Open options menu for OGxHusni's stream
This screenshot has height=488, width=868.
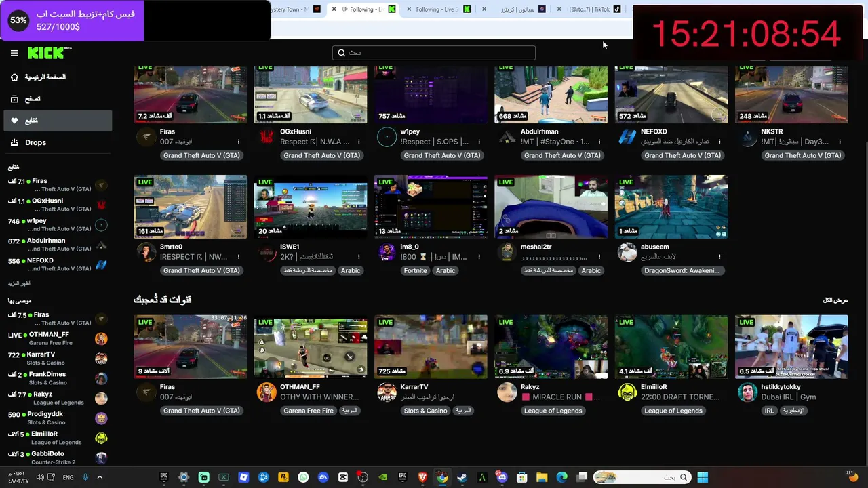pos(359,142)
